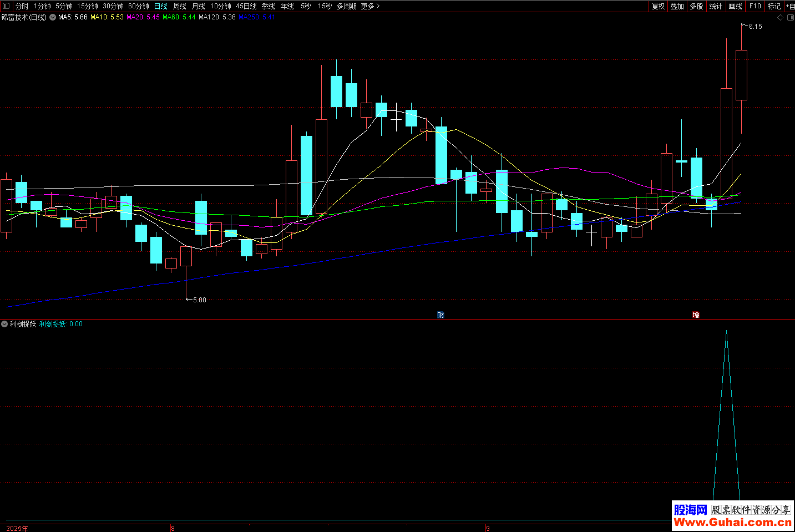Click the left panel toggle icon
795x532 pixels.
6,6
